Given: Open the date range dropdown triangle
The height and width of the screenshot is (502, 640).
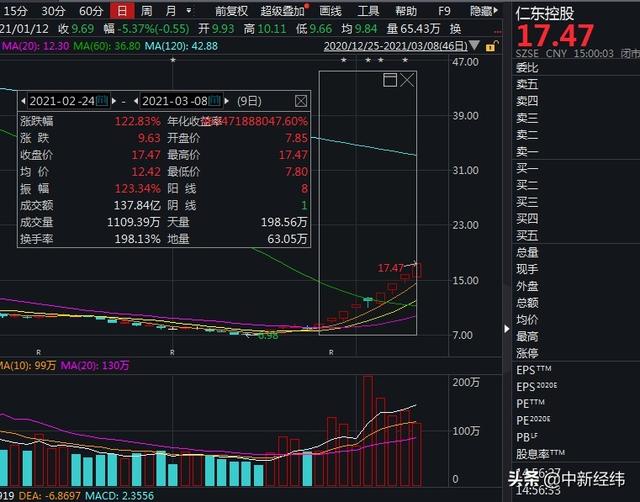Looking at the screenshot, I should click(x=474, y=45).
